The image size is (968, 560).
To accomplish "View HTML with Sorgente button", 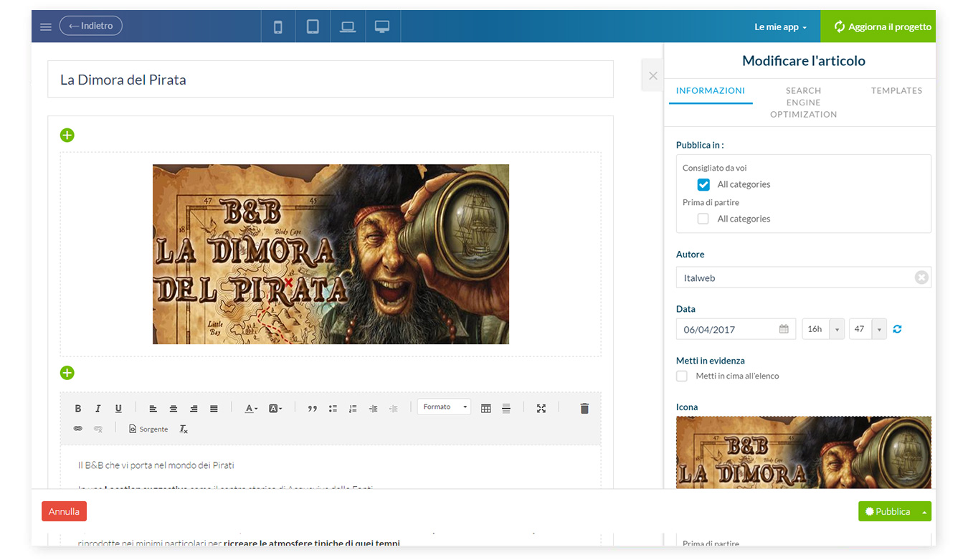I will click(x=148, y=429).
